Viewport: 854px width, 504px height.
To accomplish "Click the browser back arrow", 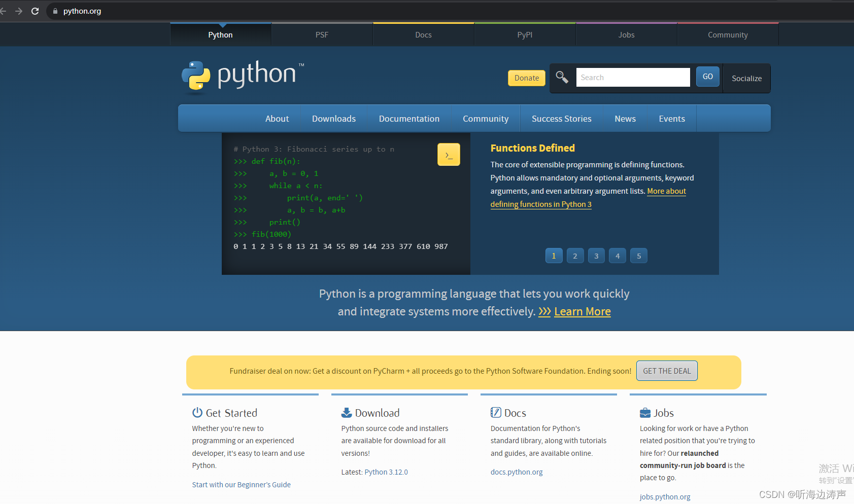I will click(3, 11).
